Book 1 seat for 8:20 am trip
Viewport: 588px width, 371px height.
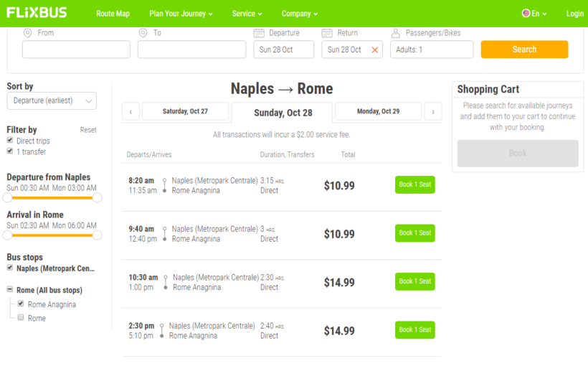(x=414, y=184)
